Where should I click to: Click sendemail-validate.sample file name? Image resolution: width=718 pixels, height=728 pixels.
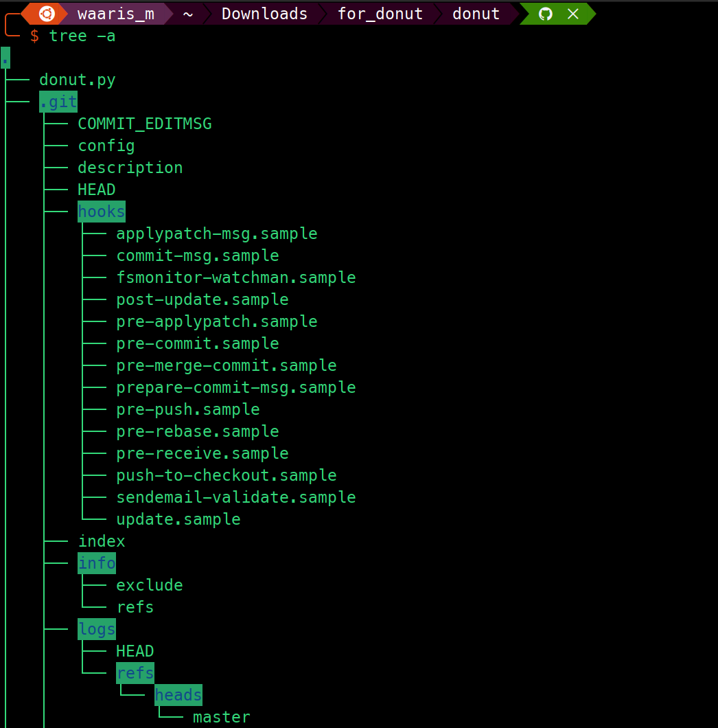coord(235,497)
